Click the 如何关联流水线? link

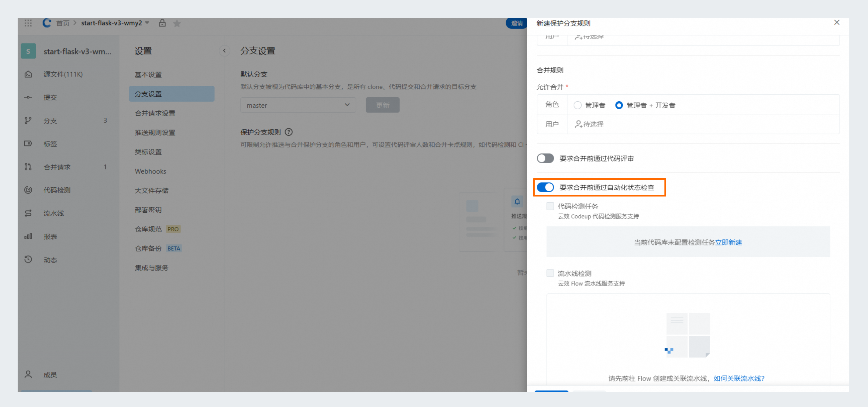pos(739,378)
